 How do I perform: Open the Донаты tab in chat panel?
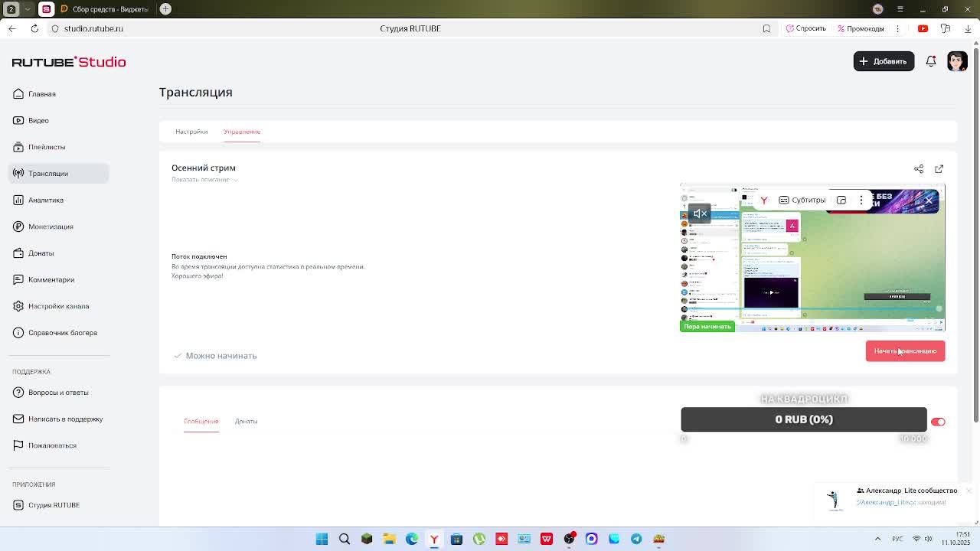point(246,422)
